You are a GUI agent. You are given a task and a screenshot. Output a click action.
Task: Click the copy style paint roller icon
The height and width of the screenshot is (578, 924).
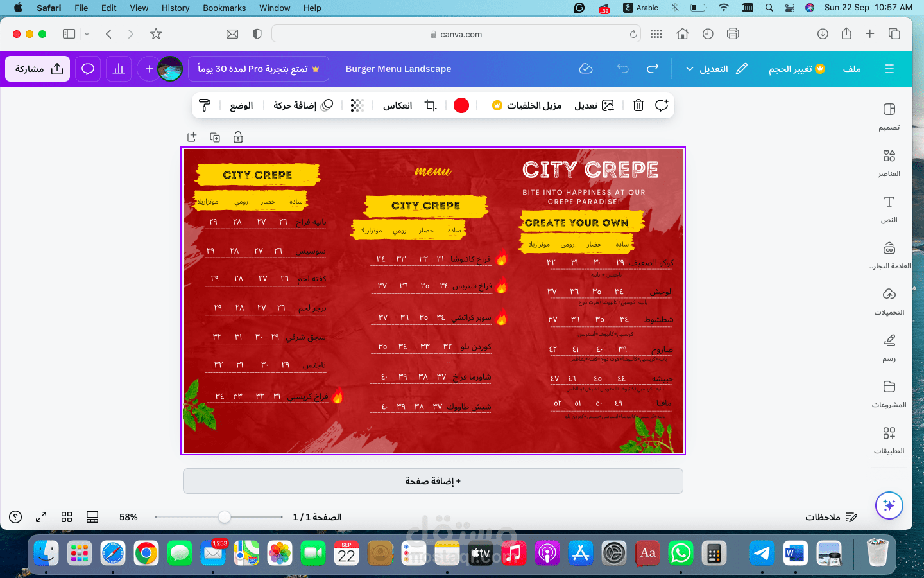click(x=205, y=105)
